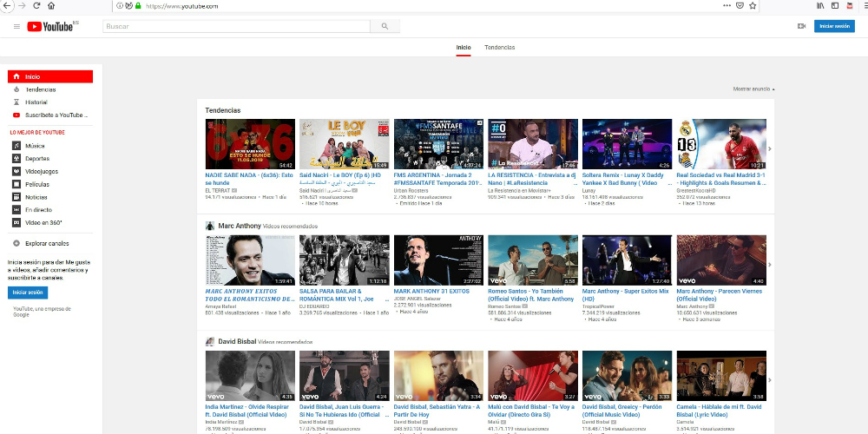Open Camela Háblale de mí thumbnail
The width and height of the screenshot is (868, 434).
(721, 376)
